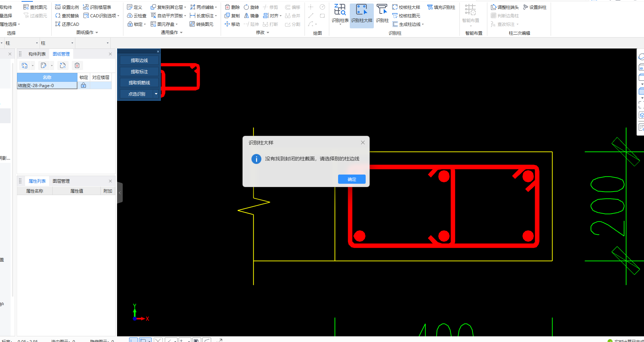Toggle lock for 结施变-28-Page-0 drawing

[x=83, y=85]
